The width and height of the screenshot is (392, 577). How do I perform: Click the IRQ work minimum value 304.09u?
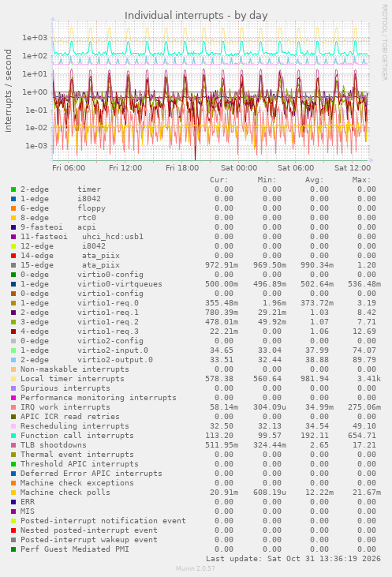(270, 407)
